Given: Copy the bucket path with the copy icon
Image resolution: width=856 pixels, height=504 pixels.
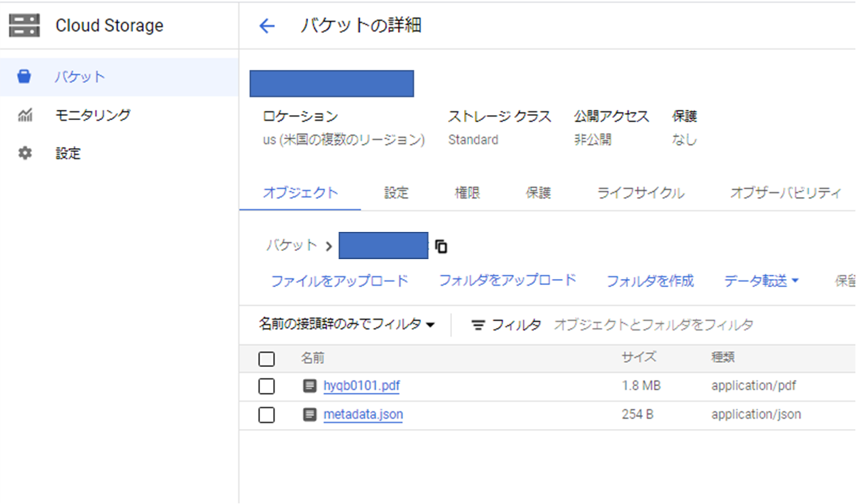Looking at the screenshot, I should [441, 246].
